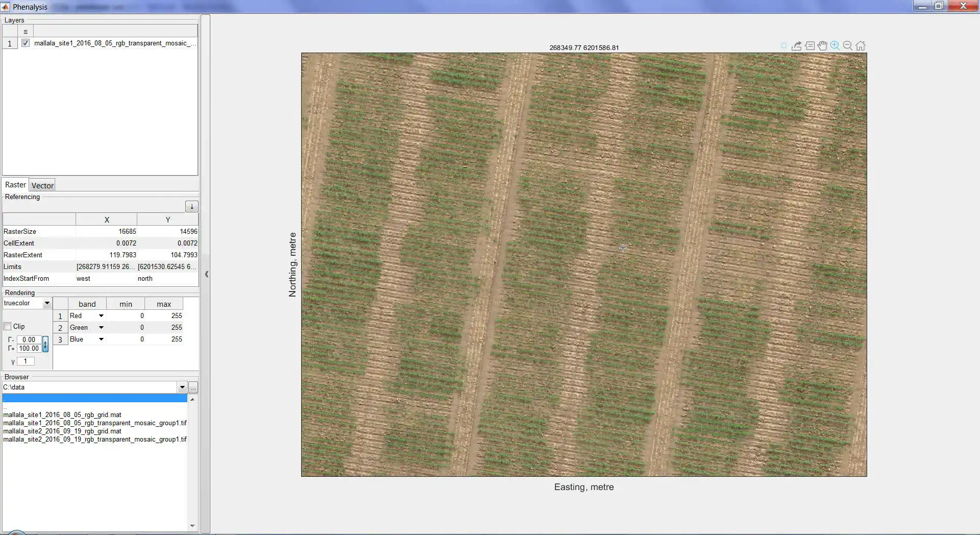Activate the zoom out magnifier
Viewport: 980px width, 535px height.
tap(848, 46)
